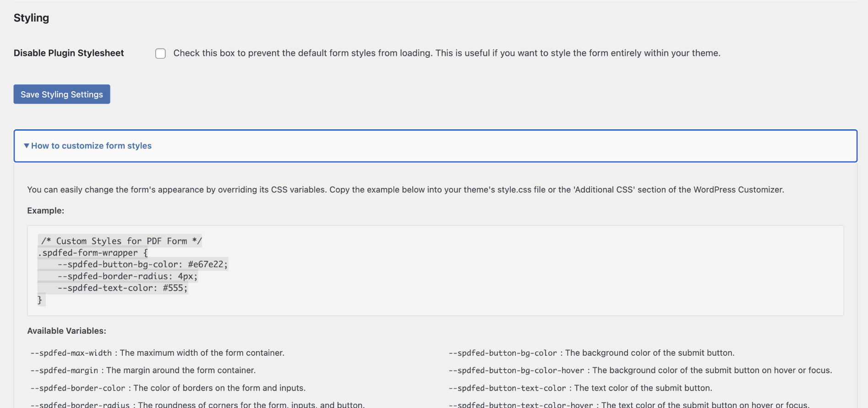This screenshot has height=408, width=868.
Task: Click the Example label above the code block
Action: 45,211
